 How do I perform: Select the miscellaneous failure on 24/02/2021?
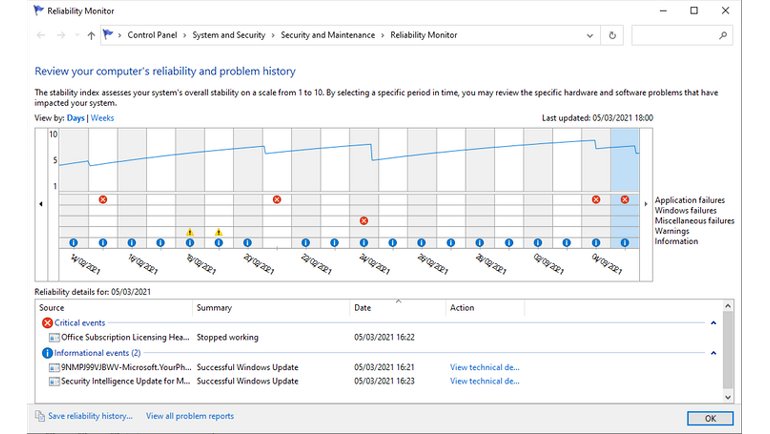pyautogui.click(x=364, y=221)
